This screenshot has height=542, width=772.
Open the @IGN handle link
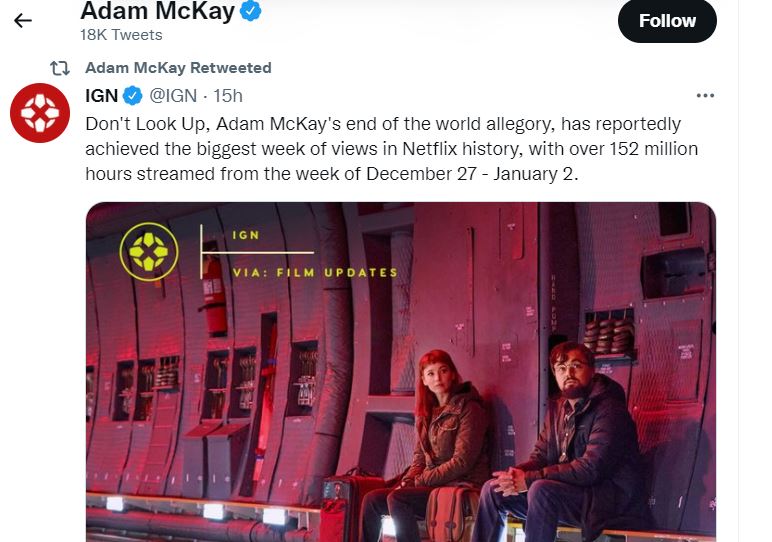[x=173, y=96]
